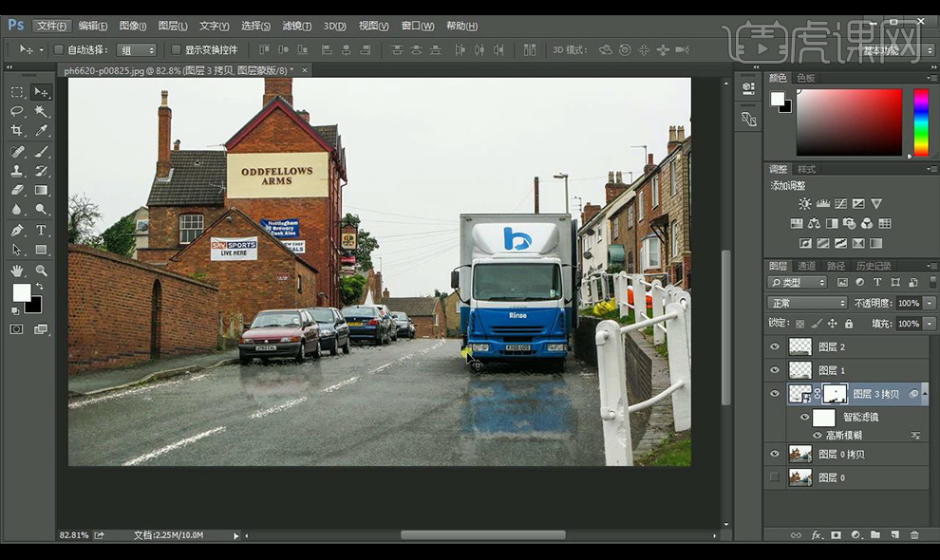Select the Hand tool
This screenshot has height=560, width=940.
(17, 271)
